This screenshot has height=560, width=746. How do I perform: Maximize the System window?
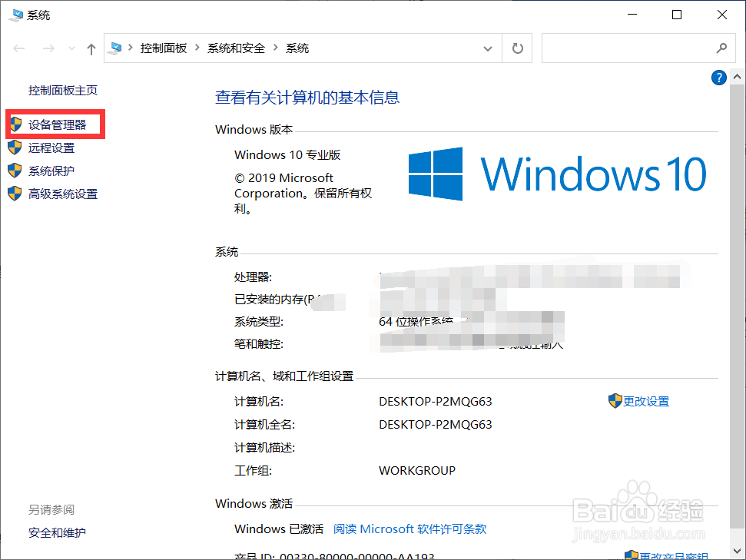click(x=677, y=15)
